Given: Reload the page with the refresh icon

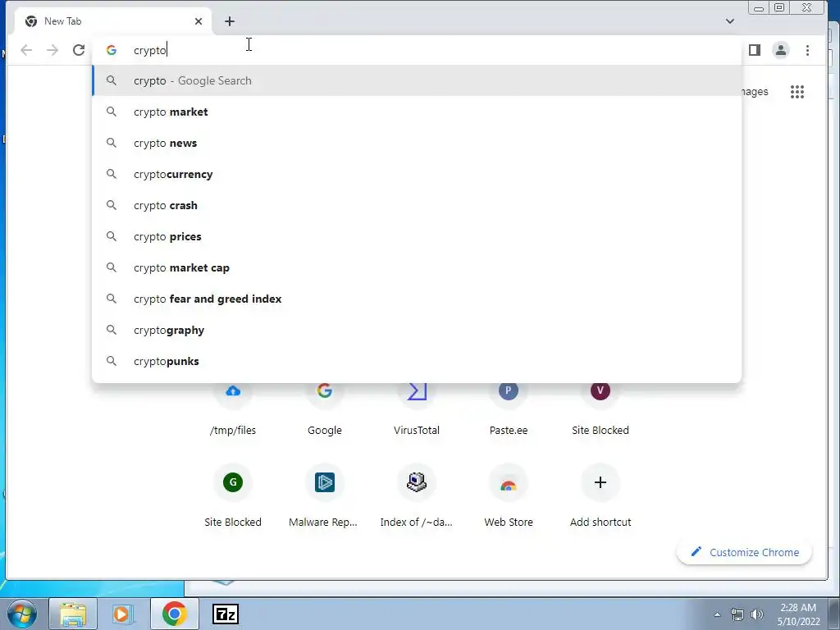Looking at the screenshot, I should click(x=79, y=50).
